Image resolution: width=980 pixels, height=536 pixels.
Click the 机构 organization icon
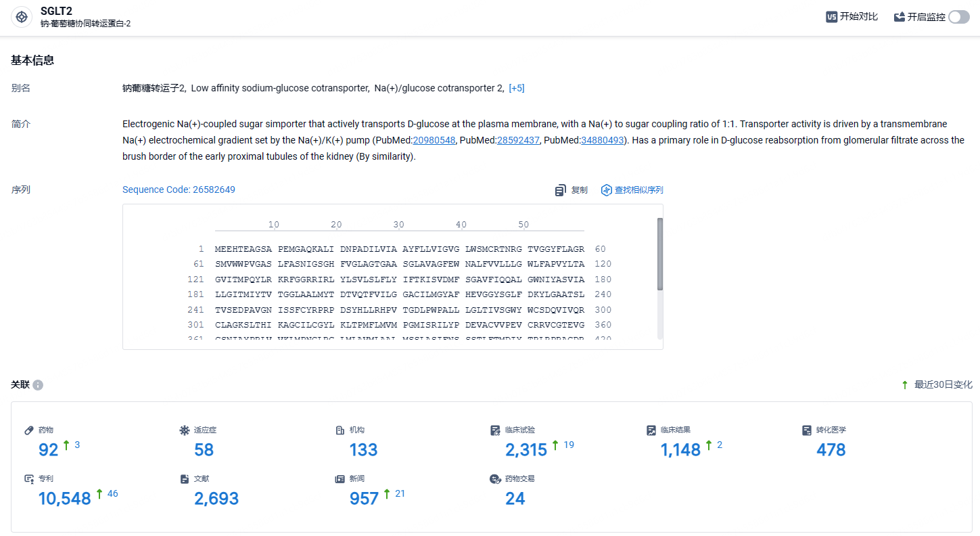[340, 430]
